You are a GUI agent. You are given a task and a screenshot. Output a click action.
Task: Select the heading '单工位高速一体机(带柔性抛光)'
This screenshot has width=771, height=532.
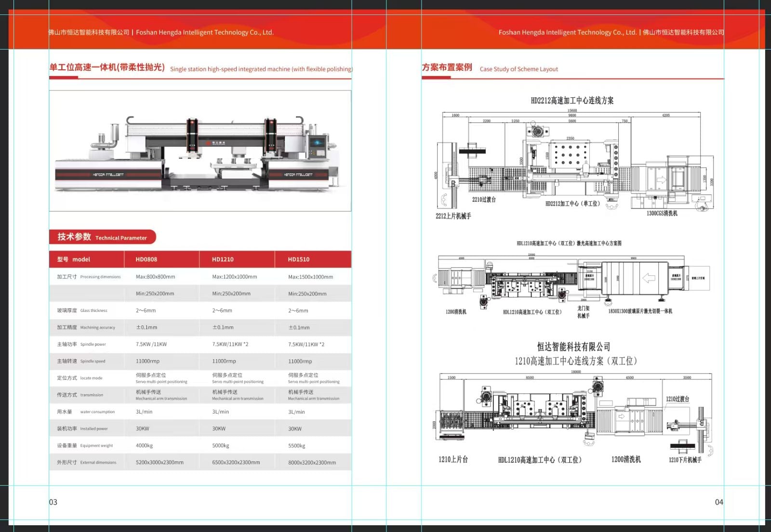click(x=107, y=67)
